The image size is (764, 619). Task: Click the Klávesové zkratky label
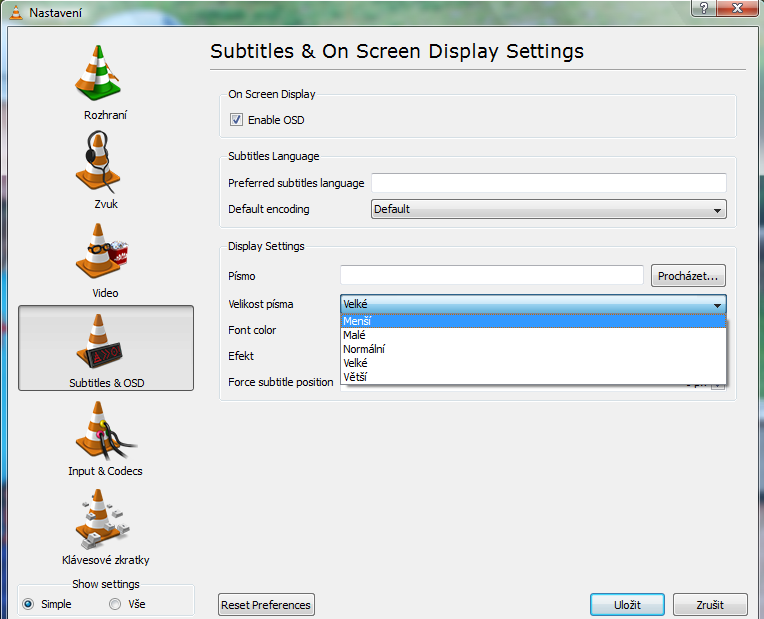click(106, 560)
